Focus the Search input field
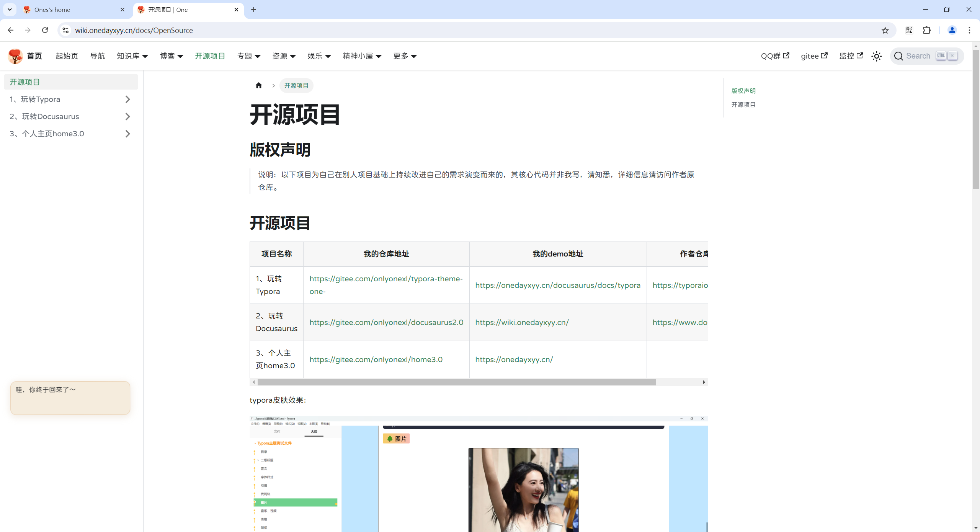Viewport: 980px width, 532px height. pos(927,56)
